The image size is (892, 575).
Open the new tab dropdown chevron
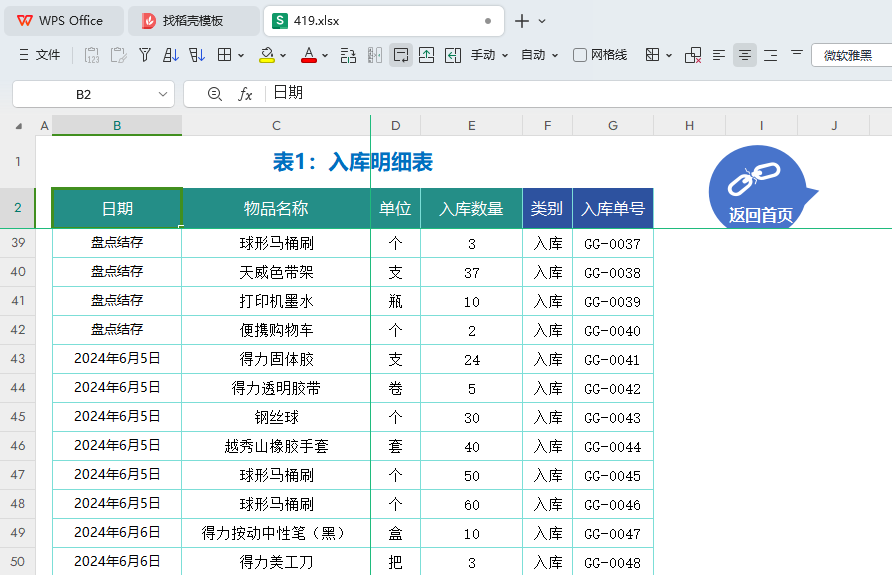[542, 22]
